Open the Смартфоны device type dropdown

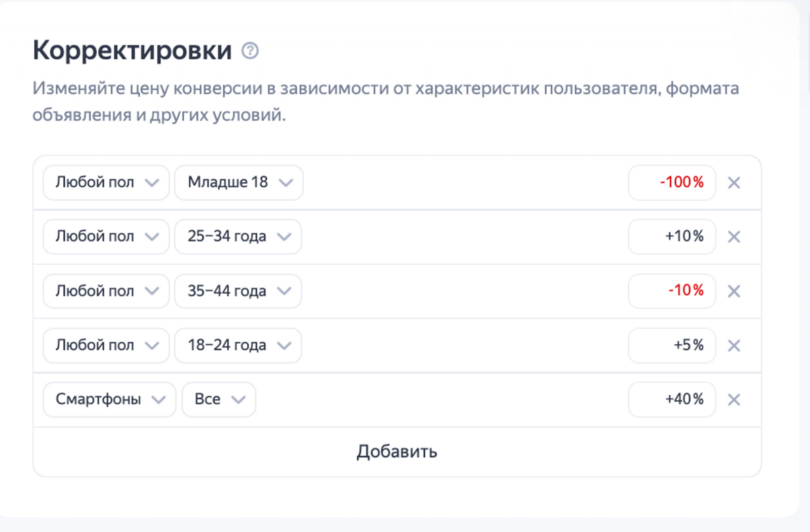[109, 399]
